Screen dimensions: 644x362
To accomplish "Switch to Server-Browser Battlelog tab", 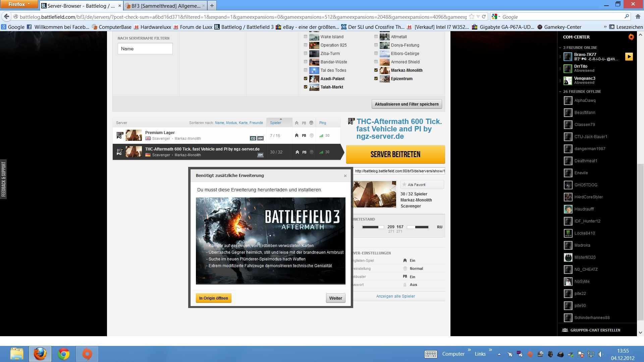I will point(81,6).
